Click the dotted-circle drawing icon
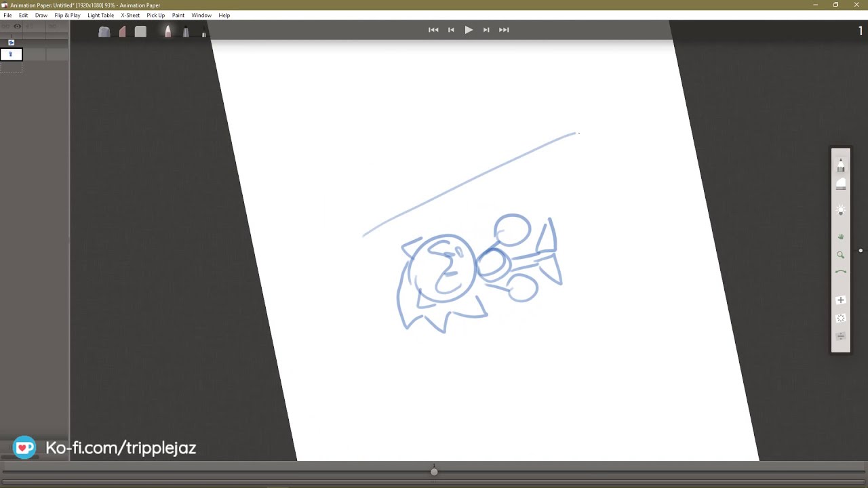The height and width of the screenshot is (488, 868). click(841, 318)
